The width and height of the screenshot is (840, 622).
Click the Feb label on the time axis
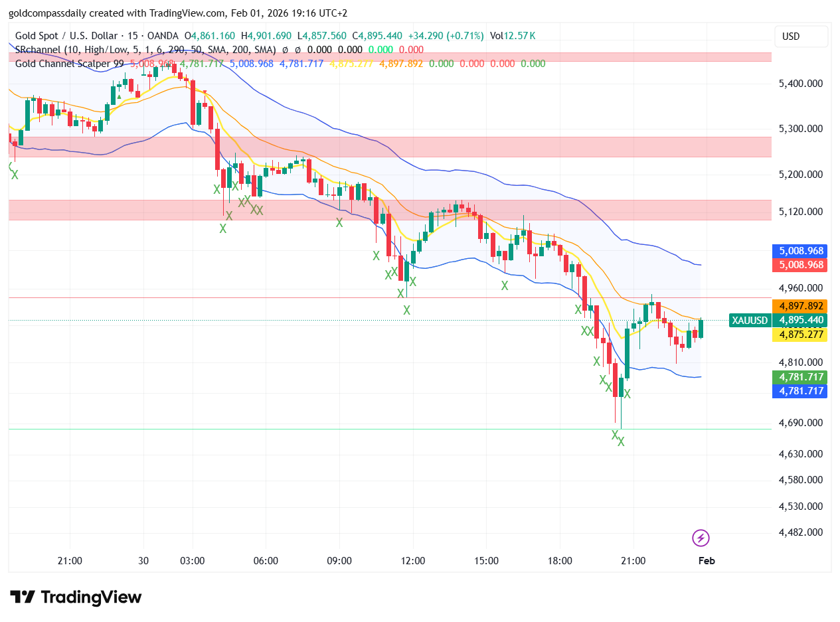pyautogui.click(x=706, y=561)
